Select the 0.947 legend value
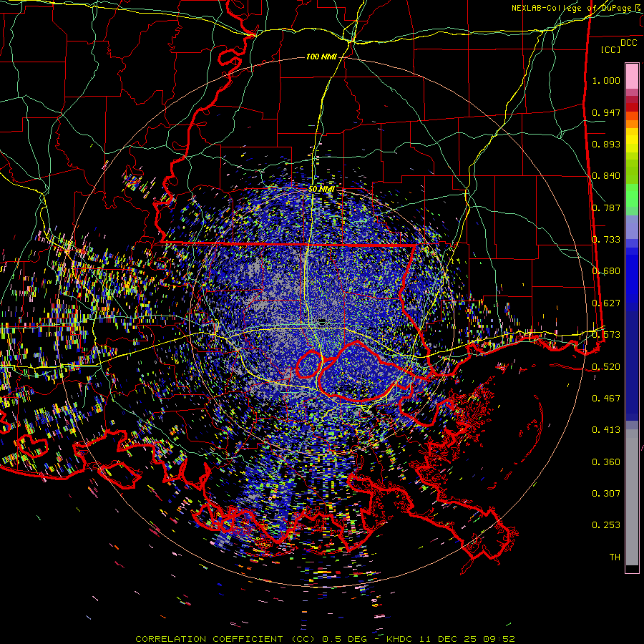The image size is (644, 644). pos(606,112)
